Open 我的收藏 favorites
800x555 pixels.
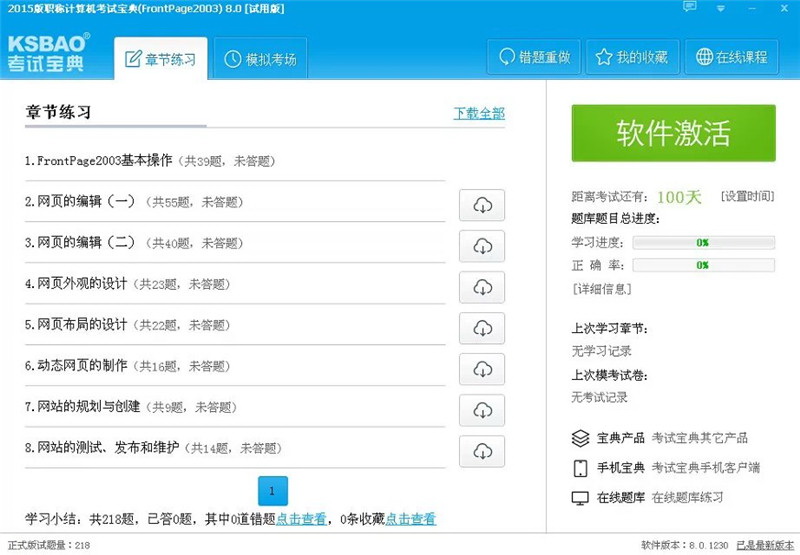633,57
